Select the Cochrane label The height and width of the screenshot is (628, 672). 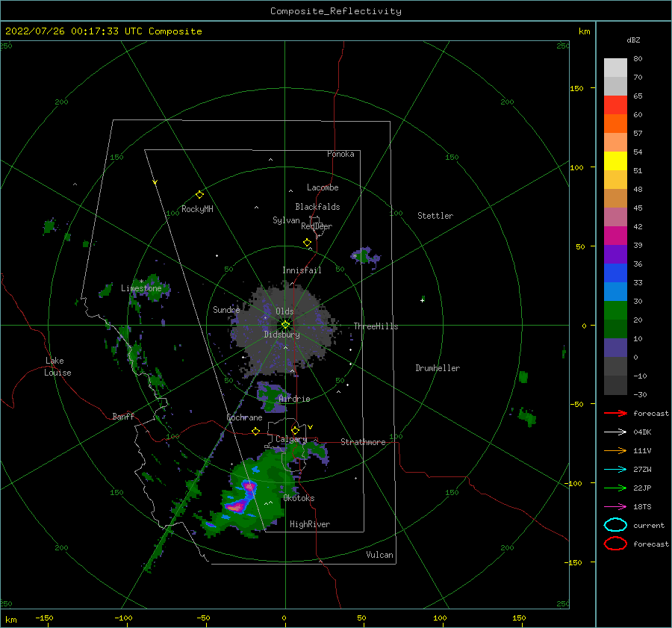coord(244,417)
